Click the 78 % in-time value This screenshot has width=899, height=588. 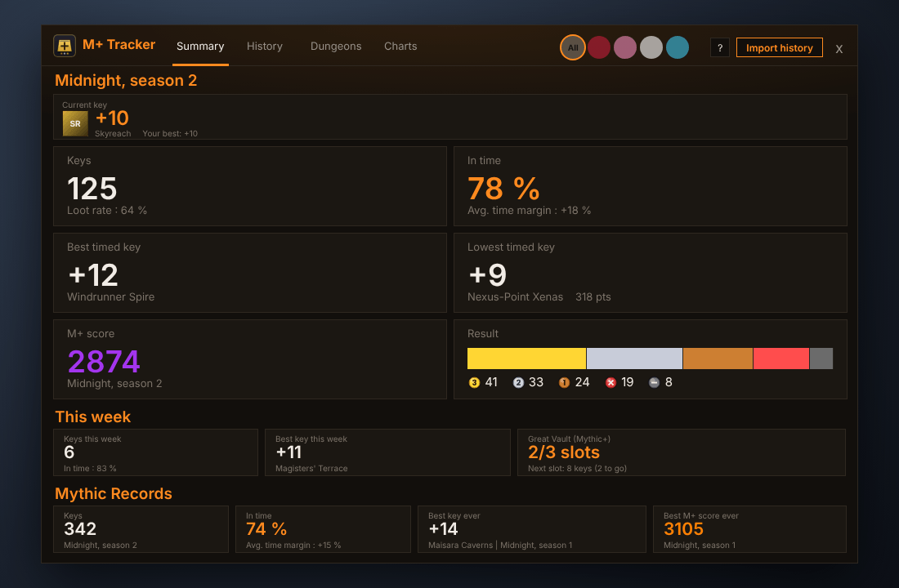[x=503, y=189]
